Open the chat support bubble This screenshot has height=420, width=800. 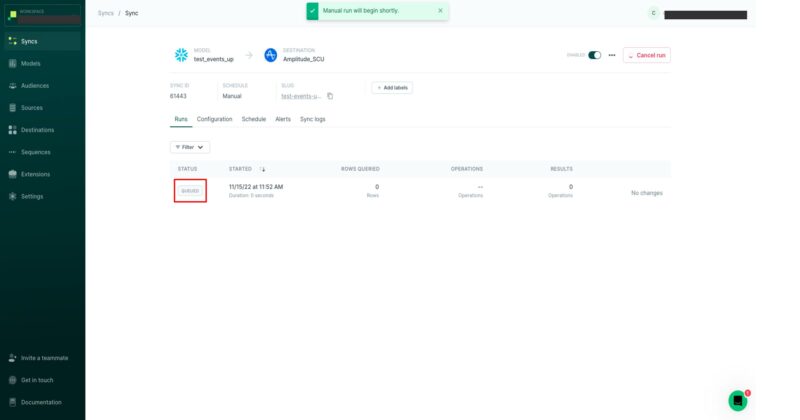click(738, 400)
